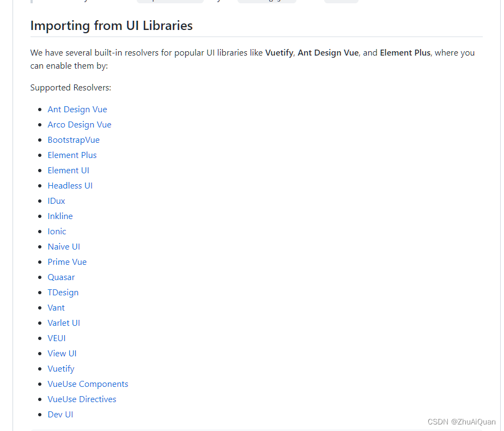
Task: Visit the Vant link
Action: click(56, 307)
